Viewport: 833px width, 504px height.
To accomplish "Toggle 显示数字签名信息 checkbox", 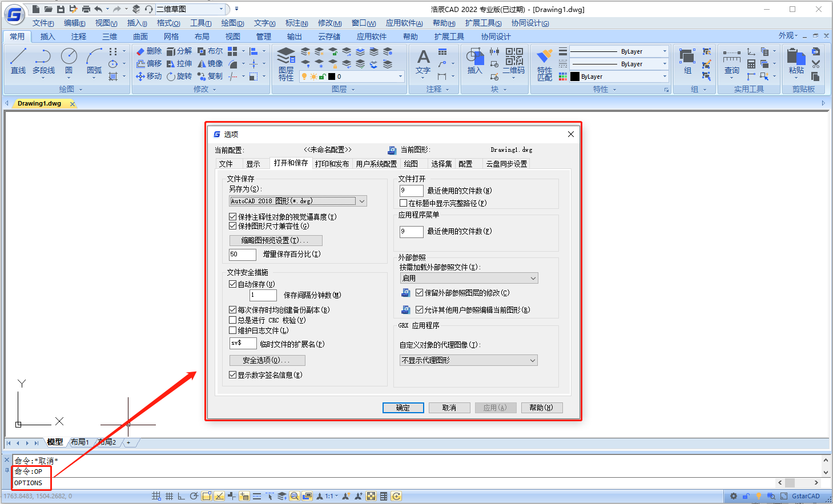I will pos(232,375).
